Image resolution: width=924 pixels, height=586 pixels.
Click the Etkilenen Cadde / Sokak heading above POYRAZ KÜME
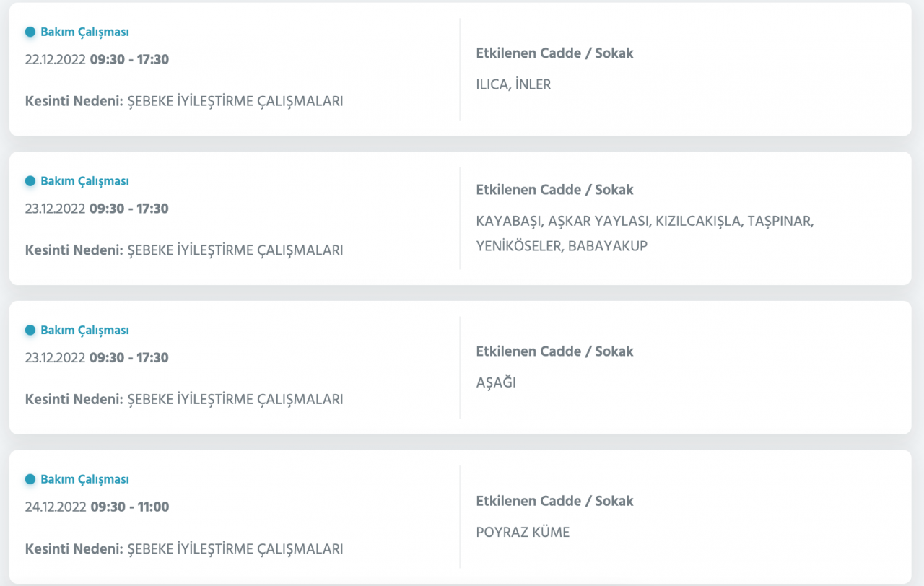point(554,501)
